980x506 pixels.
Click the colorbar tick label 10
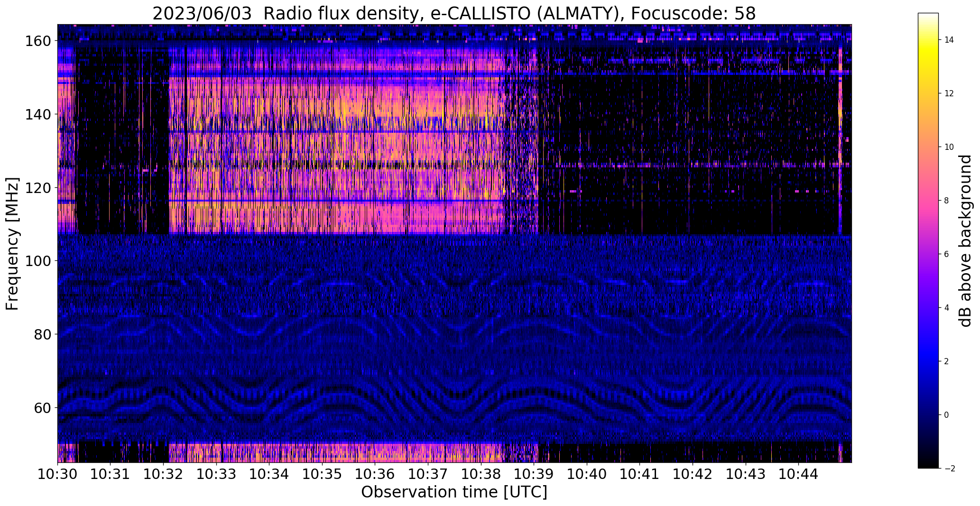pyautogui.click(x=949, y=147)
